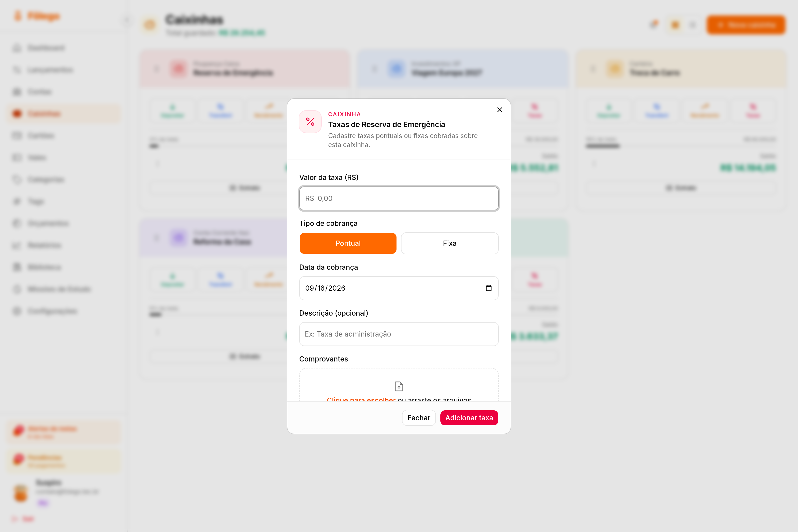Select Fixa charge type
The height and width of the screenshot is (532, 798).
coord(450,243)
